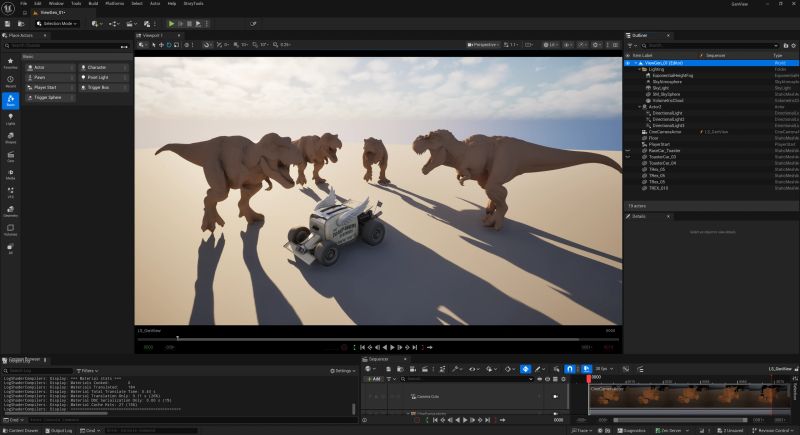The image size is (800, 435).
Task: Click Player Start in Place Actors
Action: coord(51,88)
